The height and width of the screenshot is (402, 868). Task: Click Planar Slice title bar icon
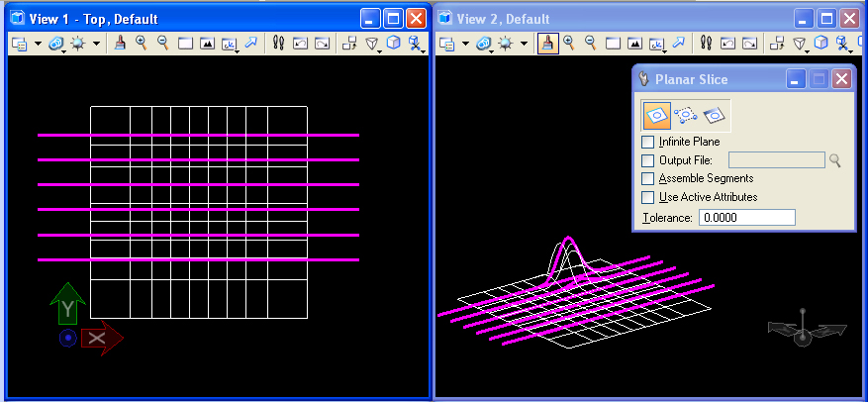pyautogui.click(x=643, y=79)
